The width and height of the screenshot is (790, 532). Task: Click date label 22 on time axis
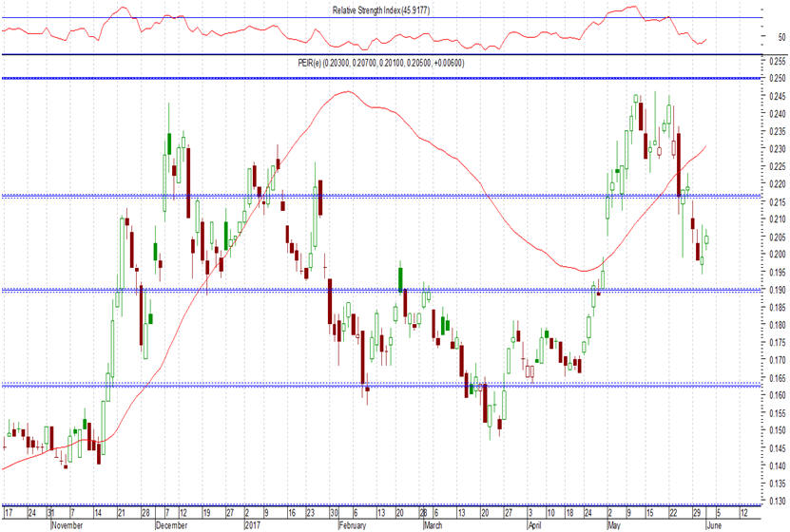click(673, 513)
